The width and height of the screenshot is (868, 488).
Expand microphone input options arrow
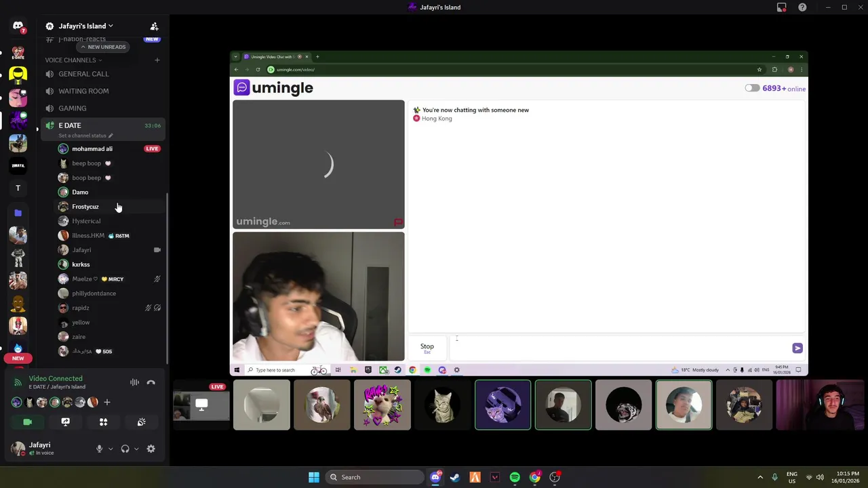111,449
